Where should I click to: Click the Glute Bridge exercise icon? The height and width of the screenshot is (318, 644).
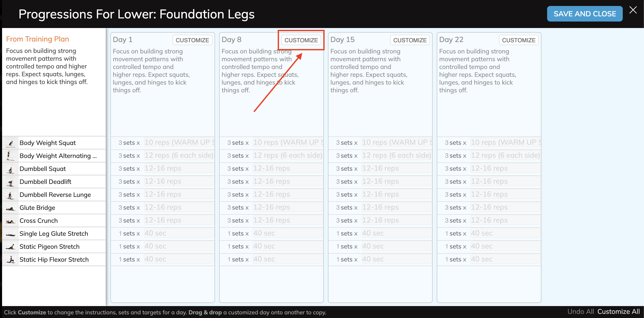tap(10, 208)
